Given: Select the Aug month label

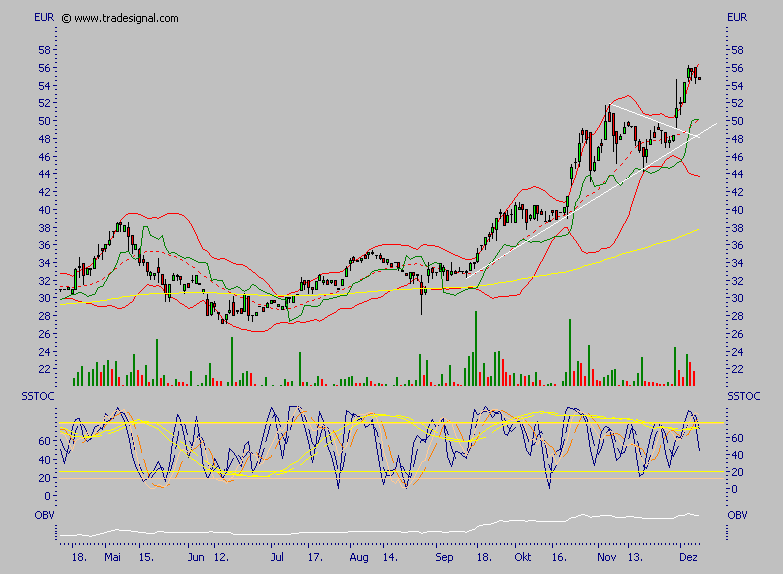Looking at the screenshot, I should (x=359, y=558).
